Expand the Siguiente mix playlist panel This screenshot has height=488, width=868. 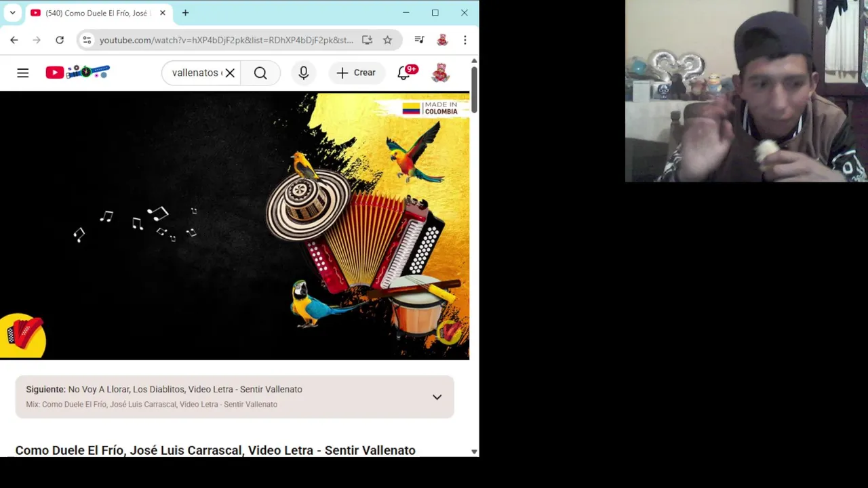click(x=437, y=397)
